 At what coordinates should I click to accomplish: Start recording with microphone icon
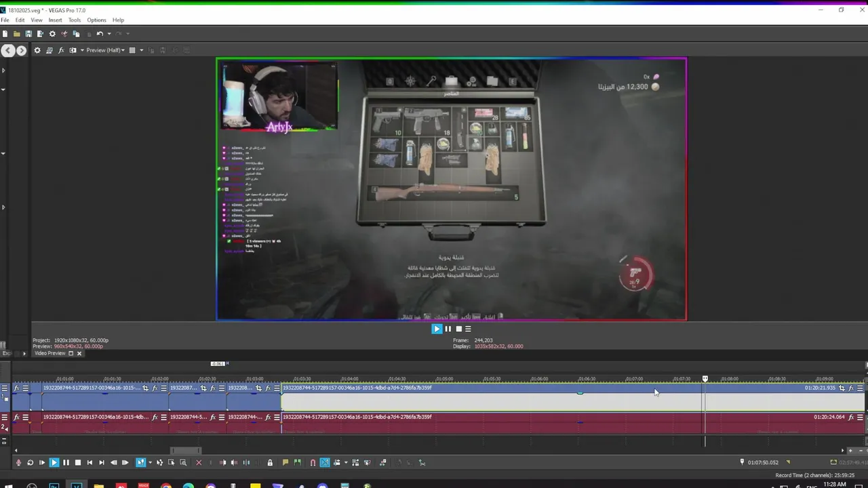click(x=18, y=462)
